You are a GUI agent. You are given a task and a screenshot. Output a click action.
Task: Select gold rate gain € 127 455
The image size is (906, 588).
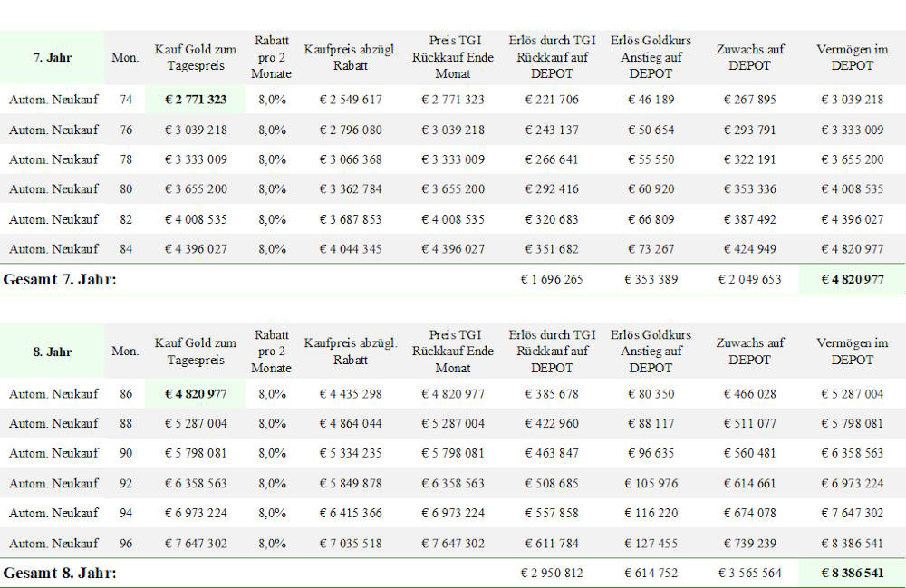(651, 543)
